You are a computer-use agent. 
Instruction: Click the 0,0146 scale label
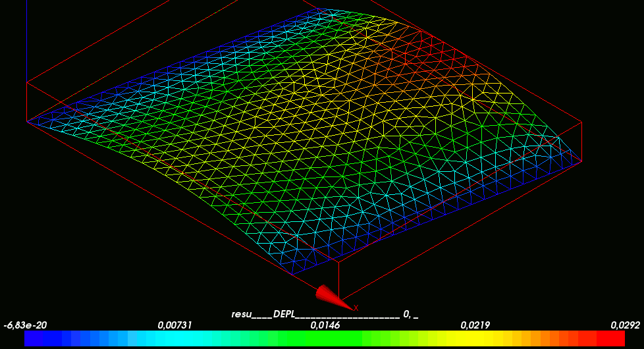tap(325, 325)
